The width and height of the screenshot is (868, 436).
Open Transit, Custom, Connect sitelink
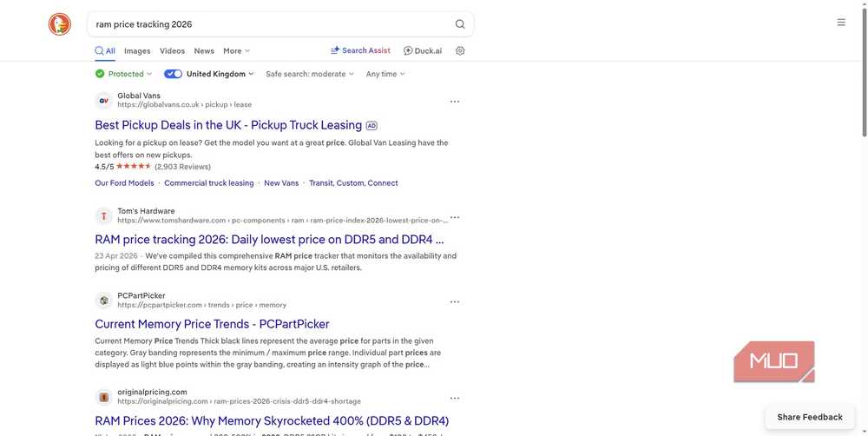[353, 182]
